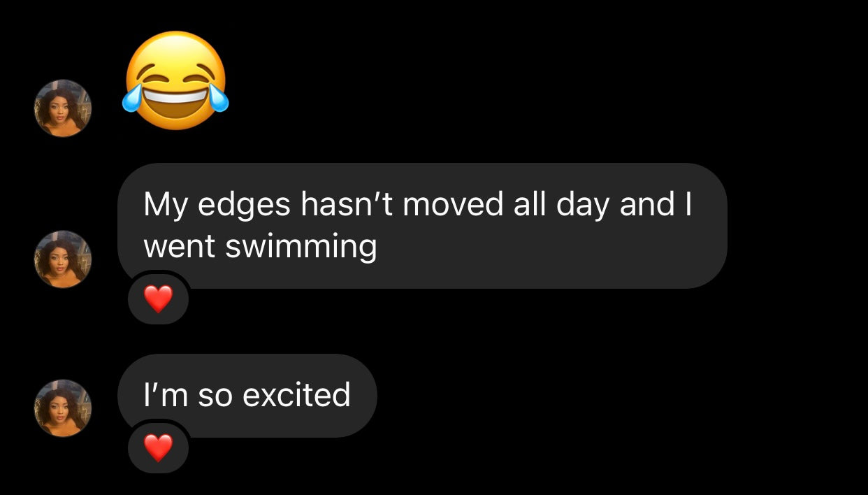The width and height of the screenshot is (868, 495).
Task: Click the emoji's wide grinning mouth
Action: tap(176, 103)
